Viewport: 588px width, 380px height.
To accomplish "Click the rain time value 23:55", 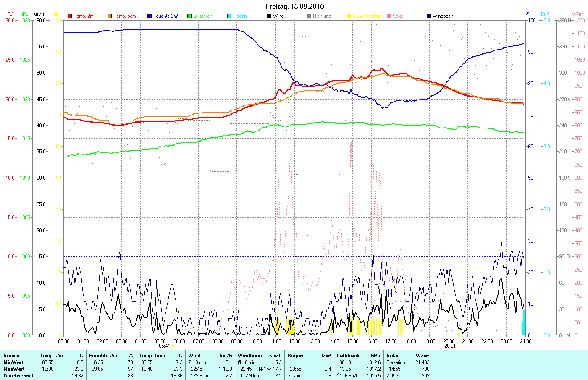I will [x=296, y=369].
